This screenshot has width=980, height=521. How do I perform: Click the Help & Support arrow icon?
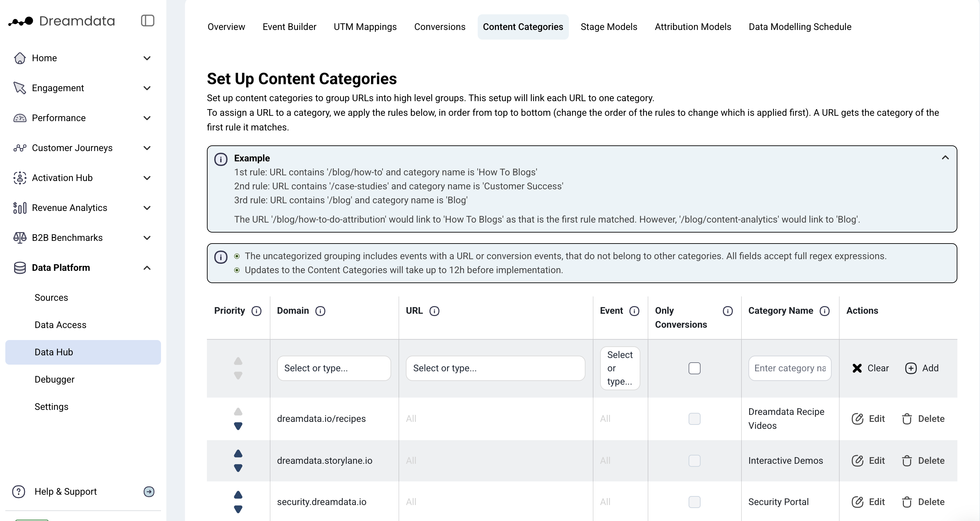149,492
